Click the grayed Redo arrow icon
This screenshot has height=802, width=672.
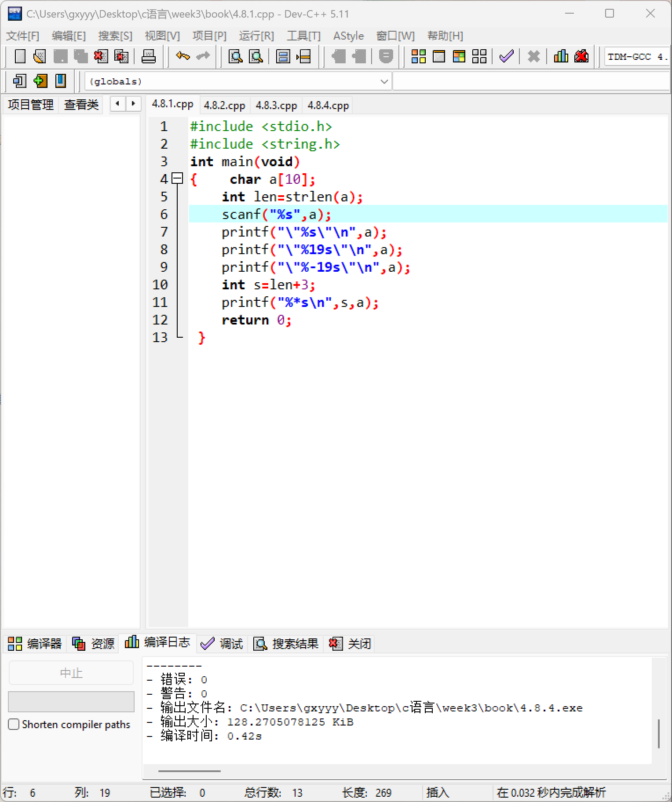[x=203, y=56]
